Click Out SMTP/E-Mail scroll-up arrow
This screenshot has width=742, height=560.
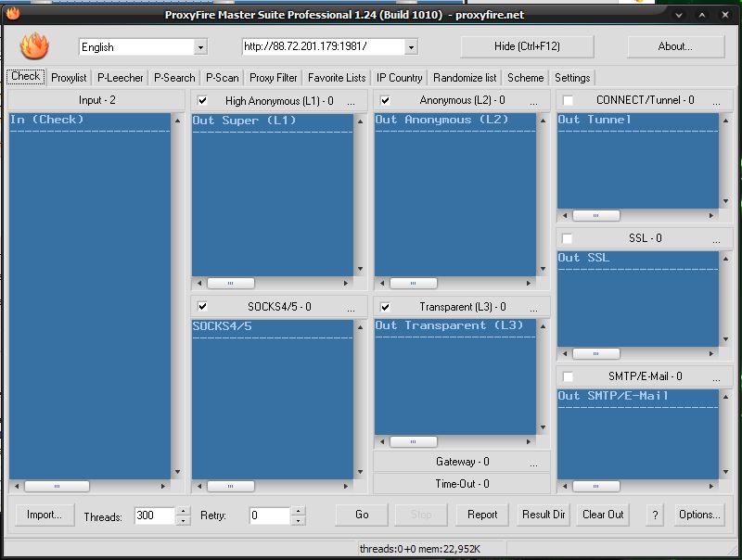click(725, 396)
